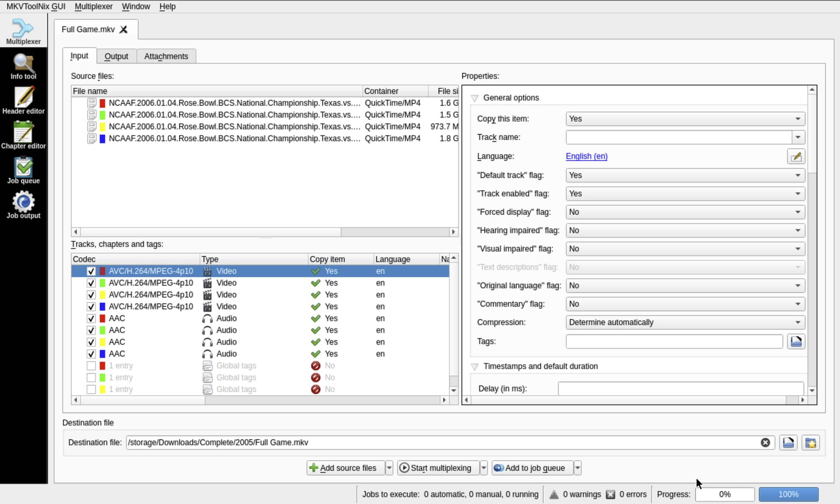The height and width of the screenshot is (504, 840).
Task: Click the Destination file path field
Action: [450, 442]
